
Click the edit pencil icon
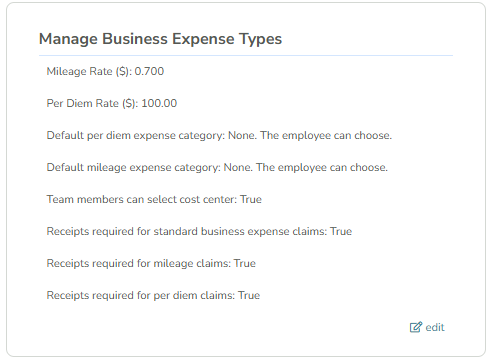point(416,327)
